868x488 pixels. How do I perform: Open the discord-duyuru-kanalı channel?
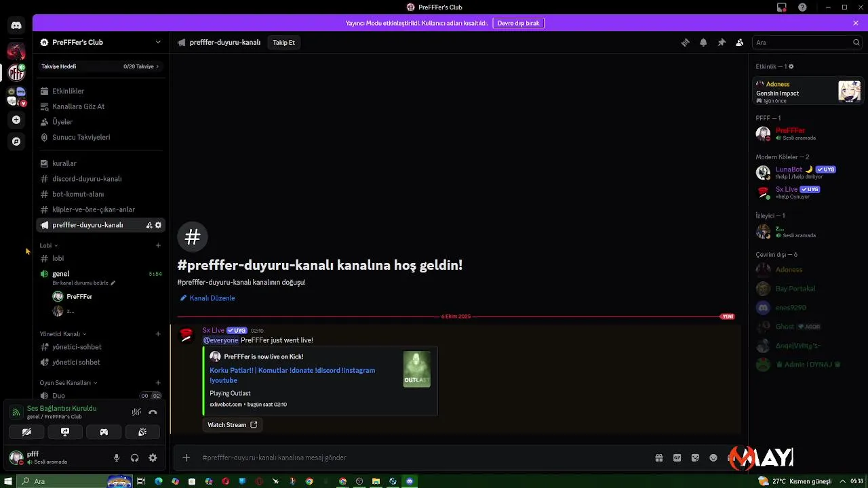(x=101, y=179)
